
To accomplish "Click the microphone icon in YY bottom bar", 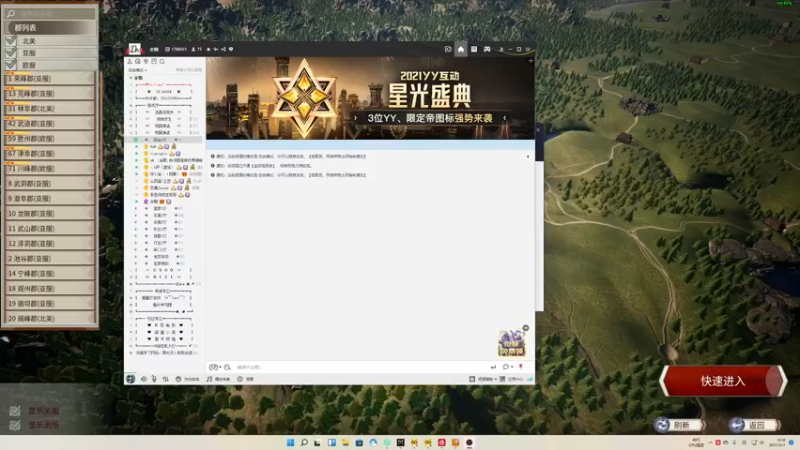I will coord(154,379).
